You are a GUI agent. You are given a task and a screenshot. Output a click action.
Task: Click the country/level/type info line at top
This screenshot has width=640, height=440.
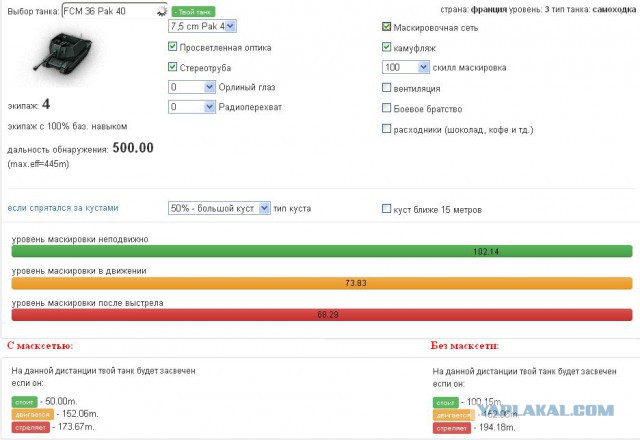click(538, 9)
